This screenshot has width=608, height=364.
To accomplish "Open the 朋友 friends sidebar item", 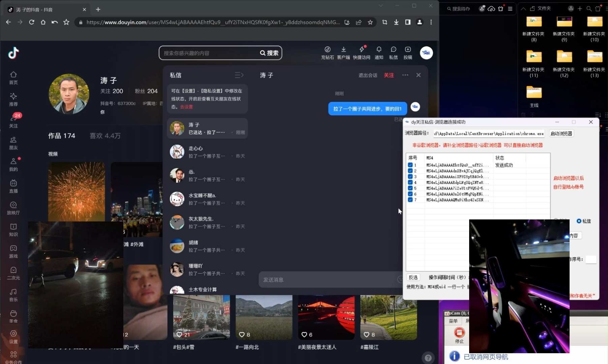I will point(13,143).
